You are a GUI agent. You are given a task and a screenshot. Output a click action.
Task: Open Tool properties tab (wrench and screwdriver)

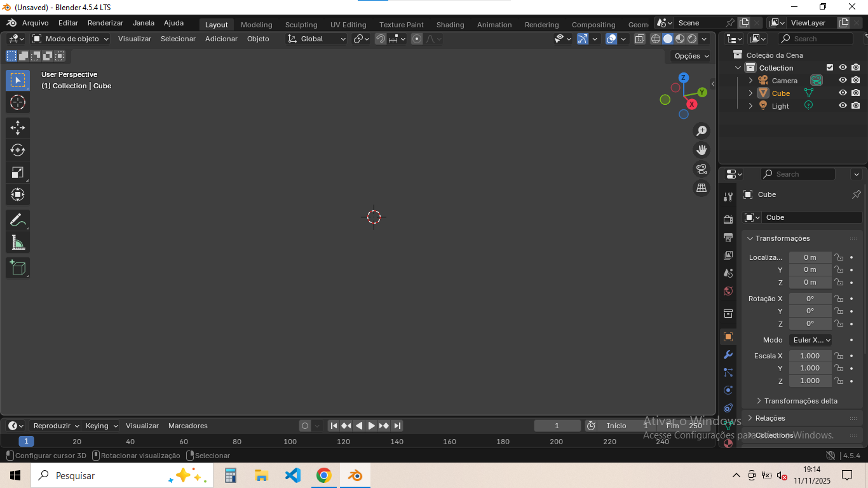[728, 197]
